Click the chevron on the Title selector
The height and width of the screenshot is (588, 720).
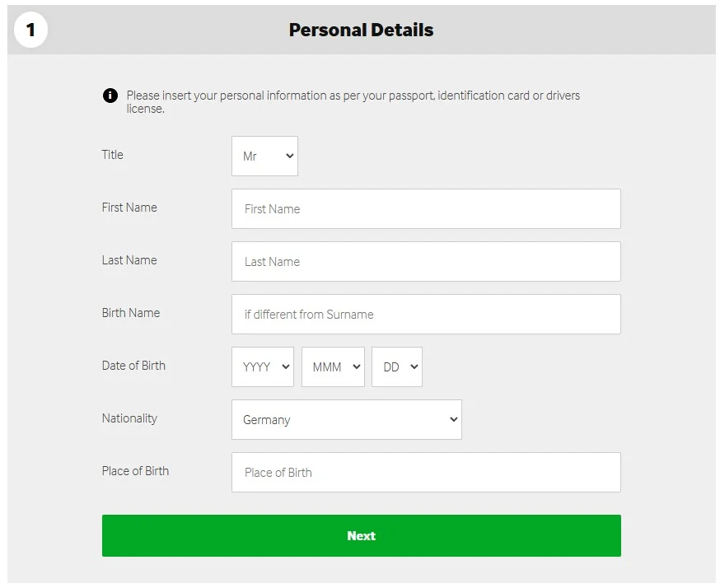click(x=288, y=156)
